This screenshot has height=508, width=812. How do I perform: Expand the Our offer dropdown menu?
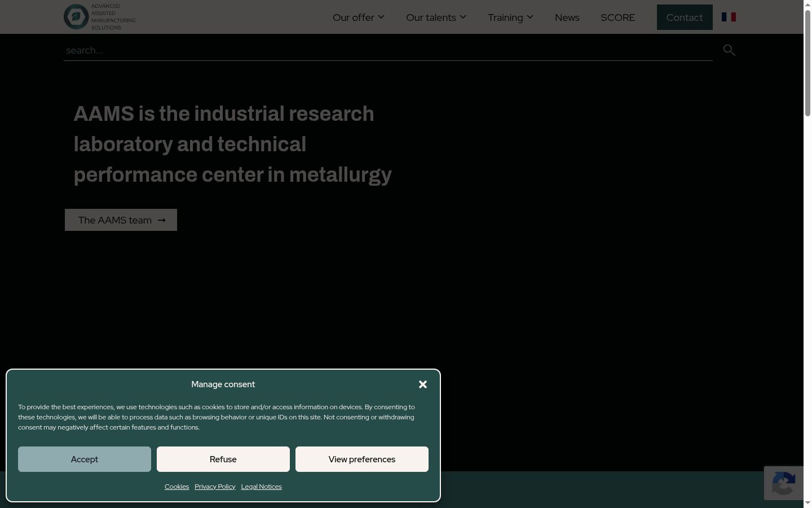click(x=359, y=17)
